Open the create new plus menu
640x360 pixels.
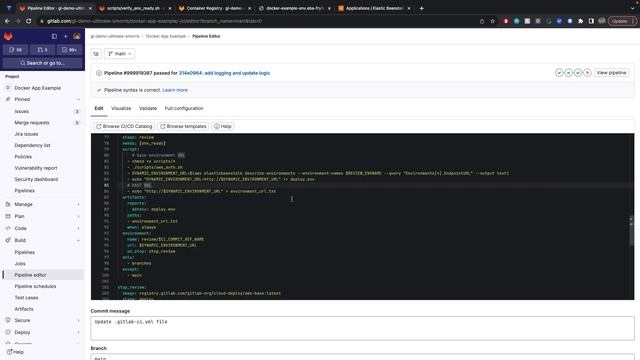point(65,36)
